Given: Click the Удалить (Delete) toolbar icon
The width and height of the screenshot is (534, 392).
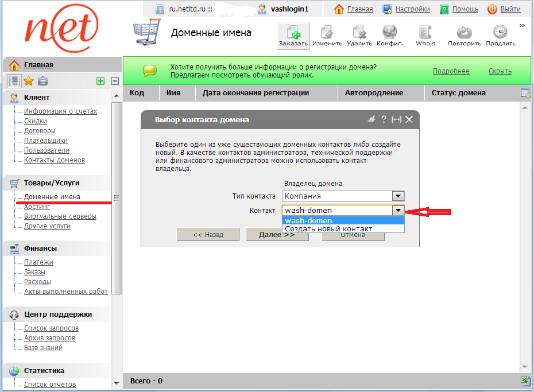Looking at the screenshot, I should click(359, 36).
